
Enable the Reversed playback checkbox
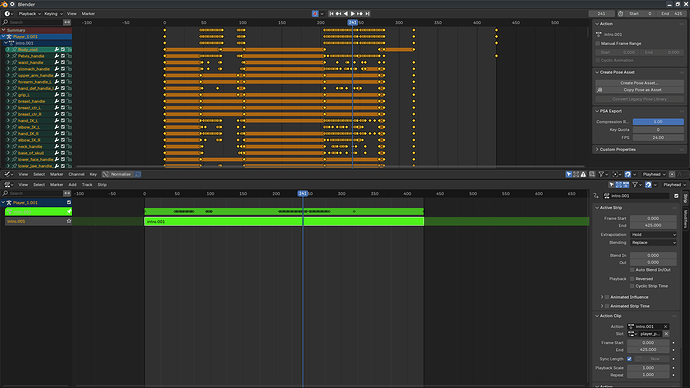[x=632, y=279]
